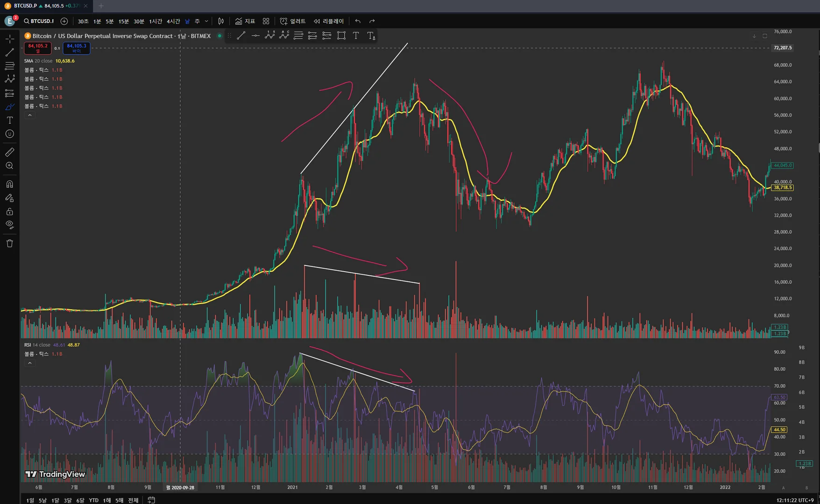Image resolution: width=820 pixels, height=504 pixels.
Task: Select the ruler measure tool
Action: point(9,152)
